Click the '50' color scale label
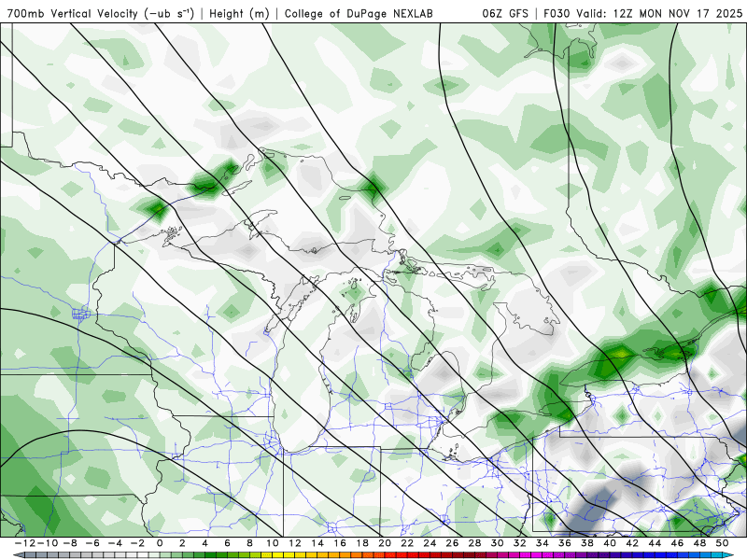 (722, 543)
